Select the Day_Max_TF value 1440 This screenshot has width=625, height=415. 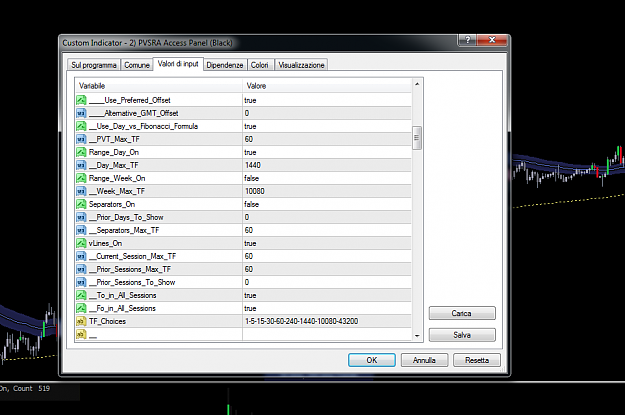(x=253, y=165)
